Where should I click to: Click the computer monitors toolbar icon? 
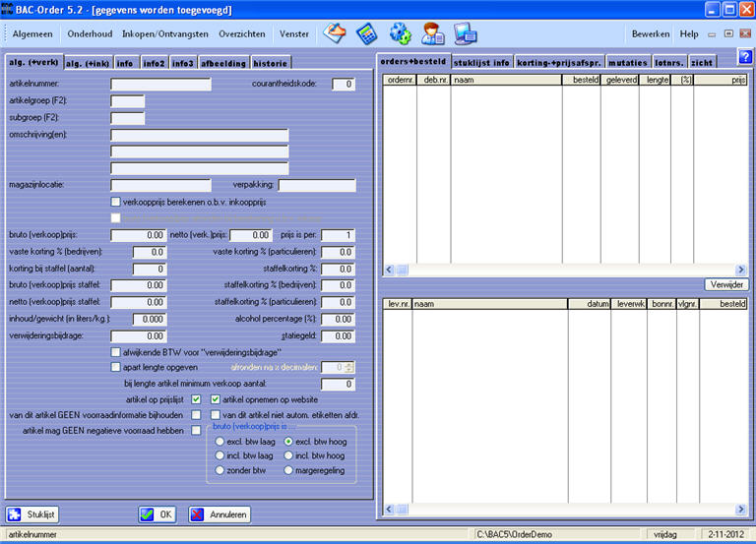(465, 33)
